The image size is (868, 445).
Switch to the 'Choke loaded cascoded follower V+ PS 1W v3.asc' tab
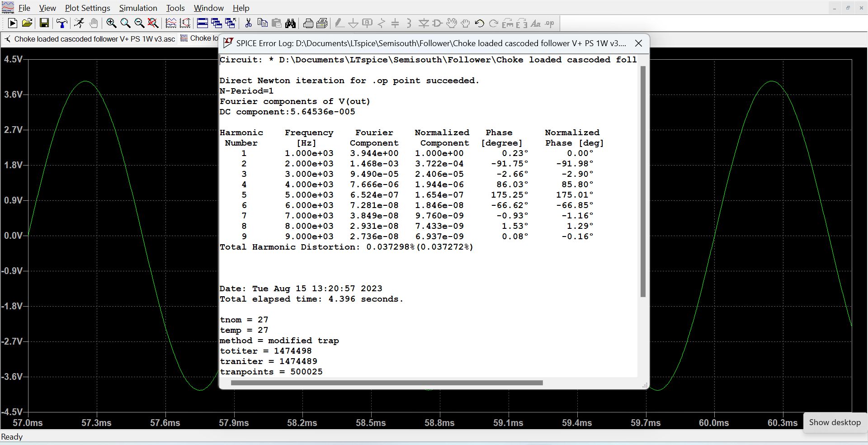point(90,39)
